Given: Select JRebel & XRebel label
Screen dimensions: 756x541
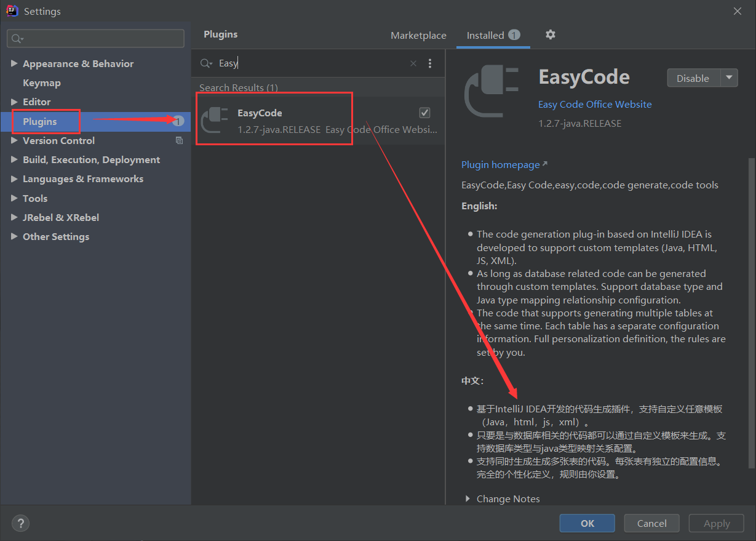Looking at the screenshot, I should 61,217.
